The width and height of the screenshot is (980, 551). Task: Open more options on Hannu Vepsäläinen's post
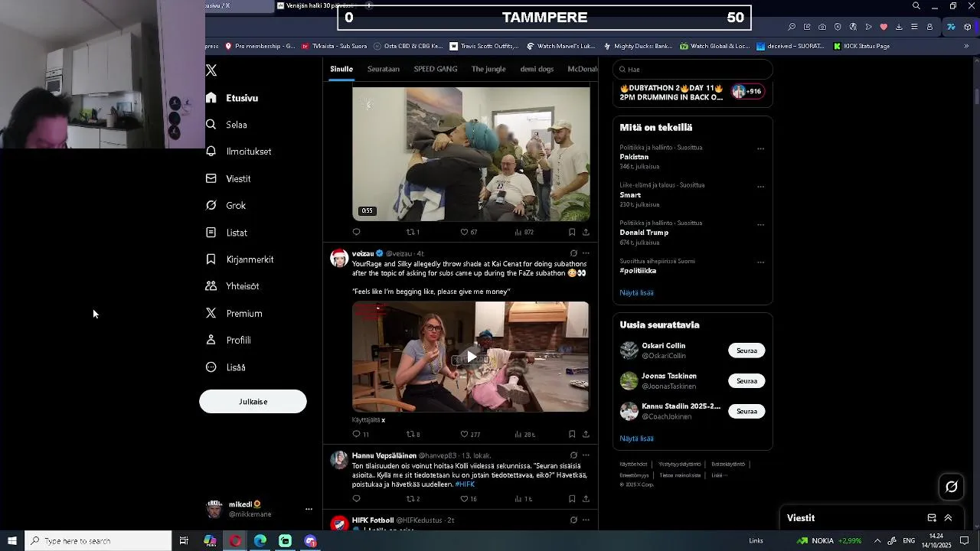[x=586, y=455]
